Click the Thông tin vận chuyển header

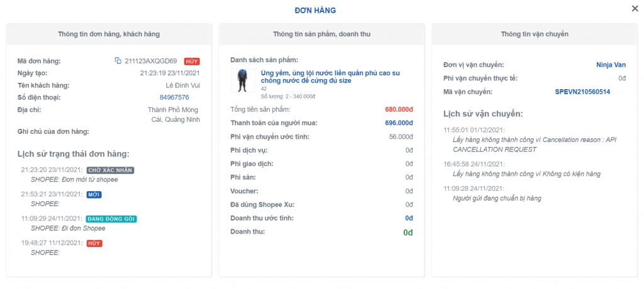[534, 34]
